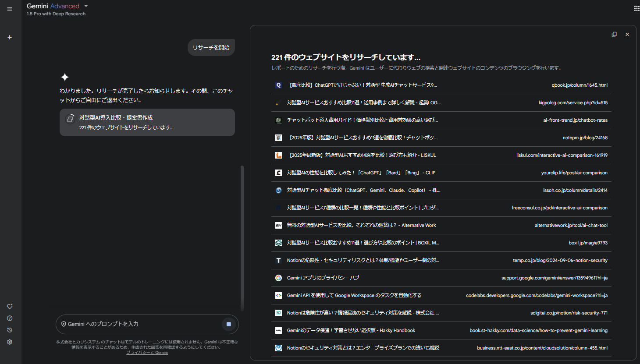Select 221 件のウェブサイトをリサーチしています heading
The height and width of the screenshot is (364, 640).
(x=346, y=57)
